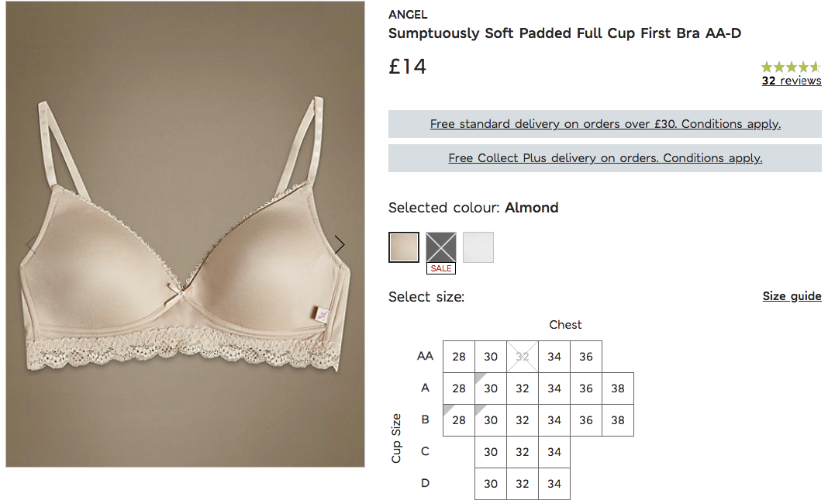Click the free standard delivery conditions link

point(605,124)
